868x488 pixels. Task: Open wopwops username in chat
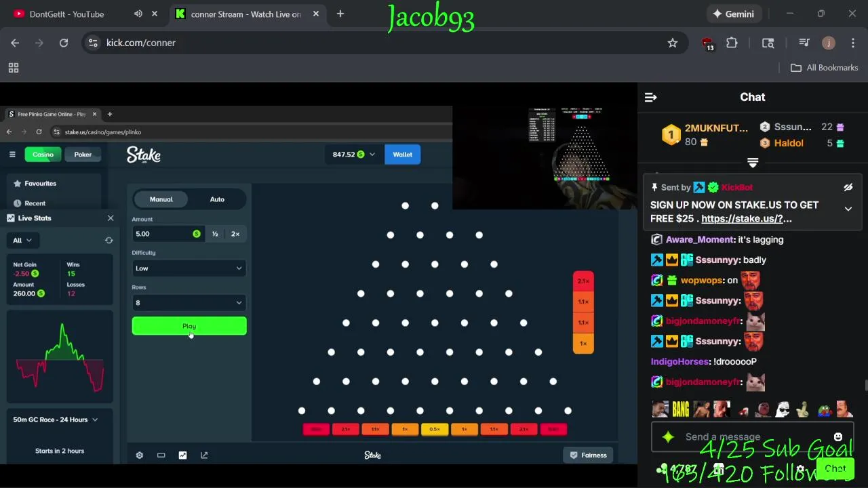click(701, 280)
